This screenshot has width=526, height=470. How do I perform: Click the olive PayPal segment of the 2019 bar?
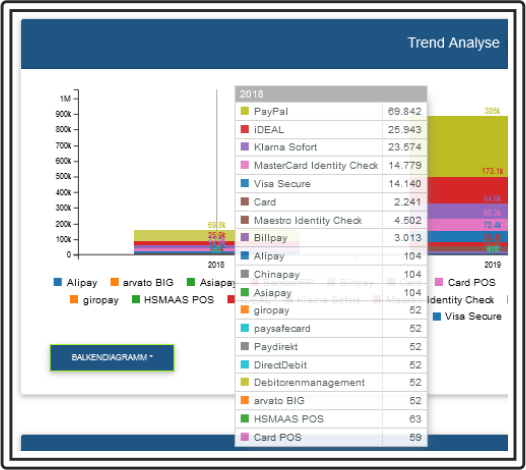[468, 146]
